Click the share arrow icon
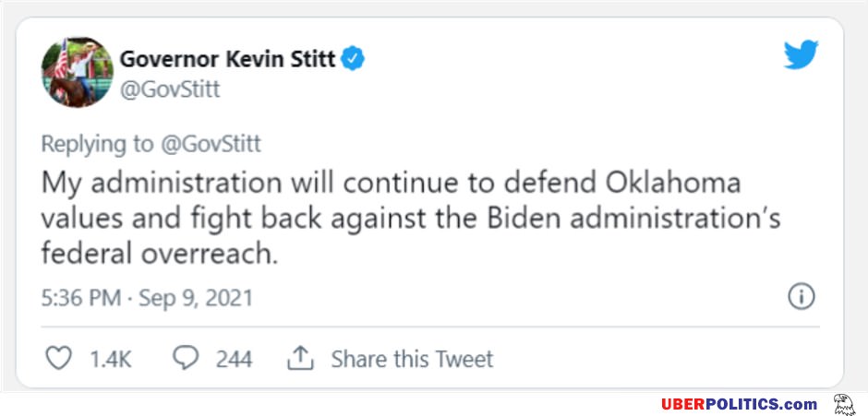The height and width of the screenshot is (416, 868). coord(301,358)
